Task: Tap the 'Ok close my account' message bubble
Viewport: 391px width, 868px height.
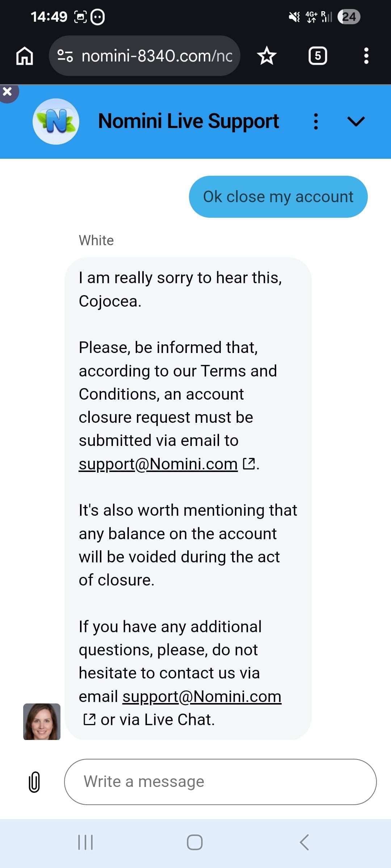Action: click(x=278, y=197)
